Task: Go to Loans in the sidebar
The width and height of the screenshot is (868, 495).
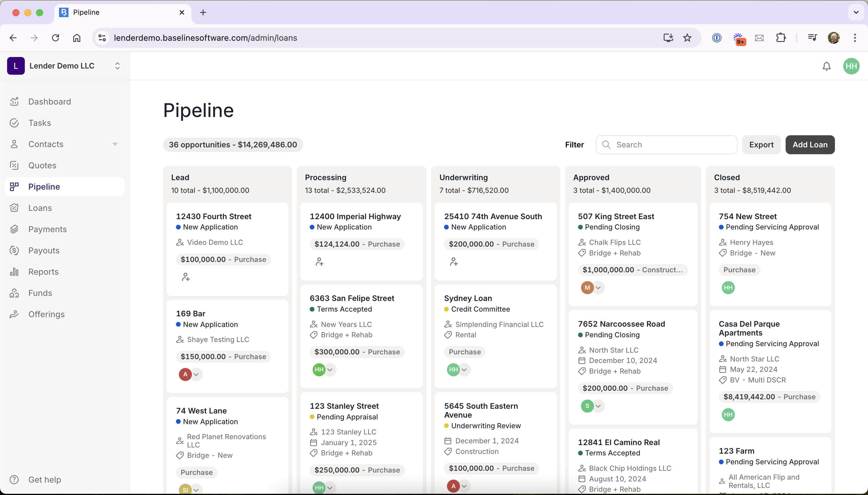Action: click(40, 208)
